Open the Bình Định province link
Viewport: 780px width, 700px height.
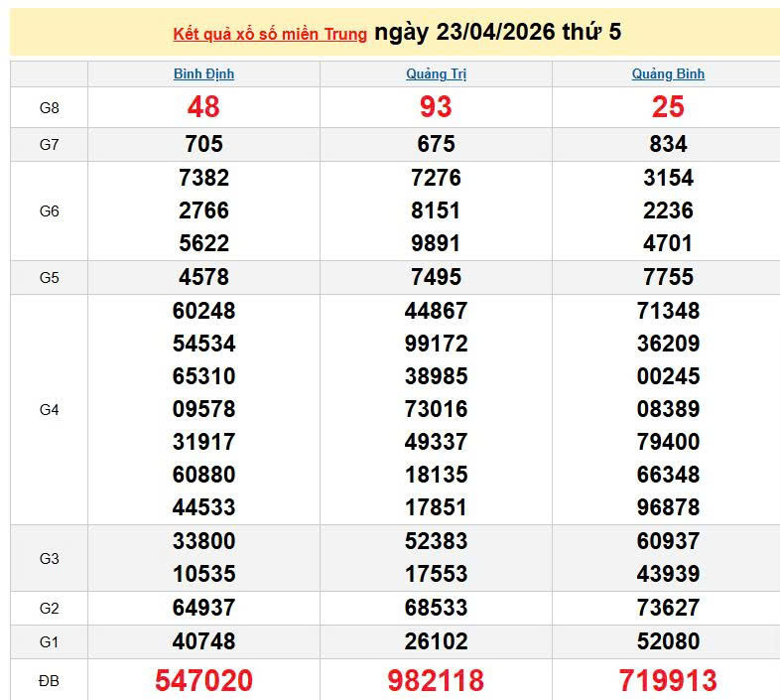coord(203,73)
